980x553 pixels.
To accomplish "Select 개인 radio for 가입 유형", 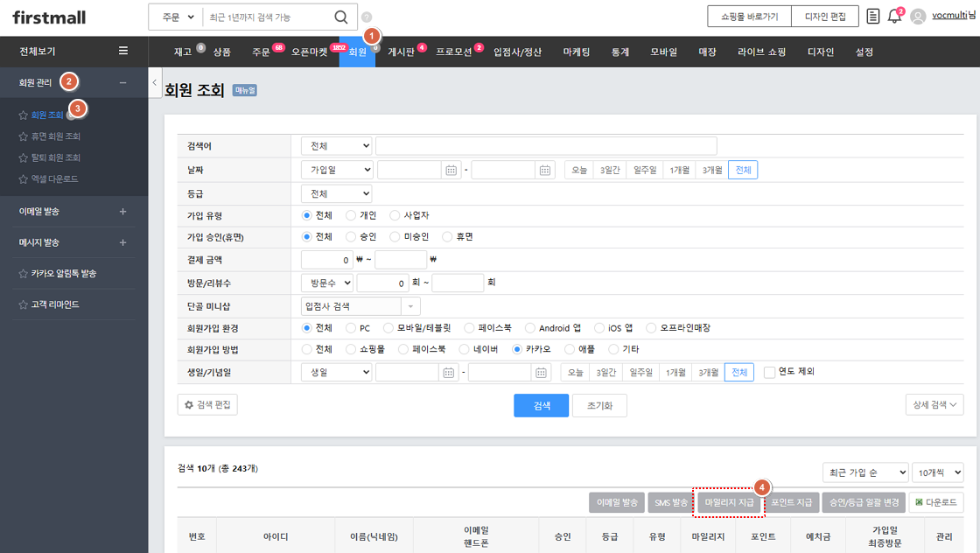I will coord(351,215).
